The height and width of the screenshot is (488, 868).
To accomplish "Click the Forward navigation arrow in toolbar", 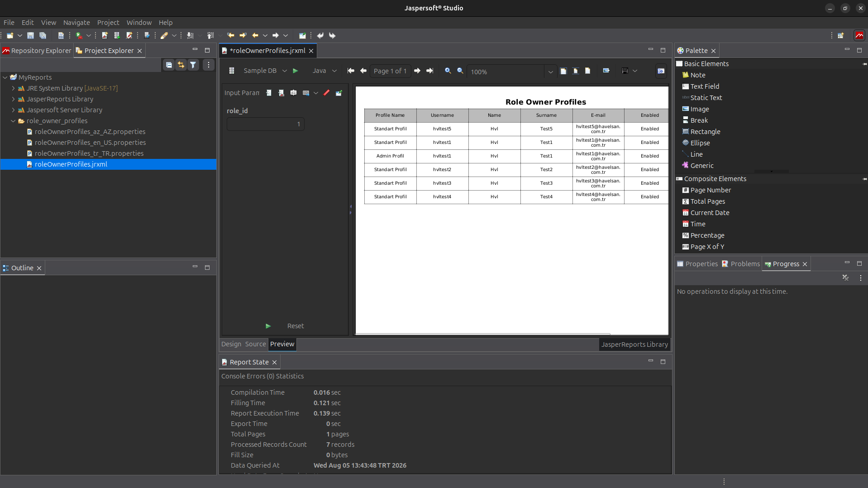I will coord(276,35).
